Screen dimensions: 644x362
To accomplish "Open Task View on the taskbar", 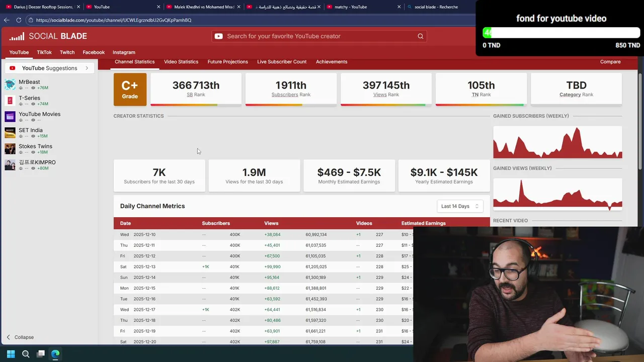I will tap(41, 354).
